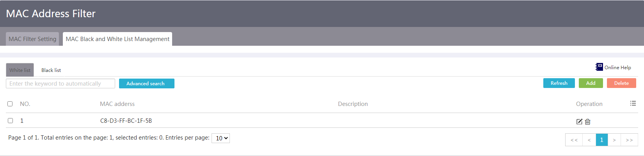Tick the select-all checkbox in table header

[x=10, y=104]
